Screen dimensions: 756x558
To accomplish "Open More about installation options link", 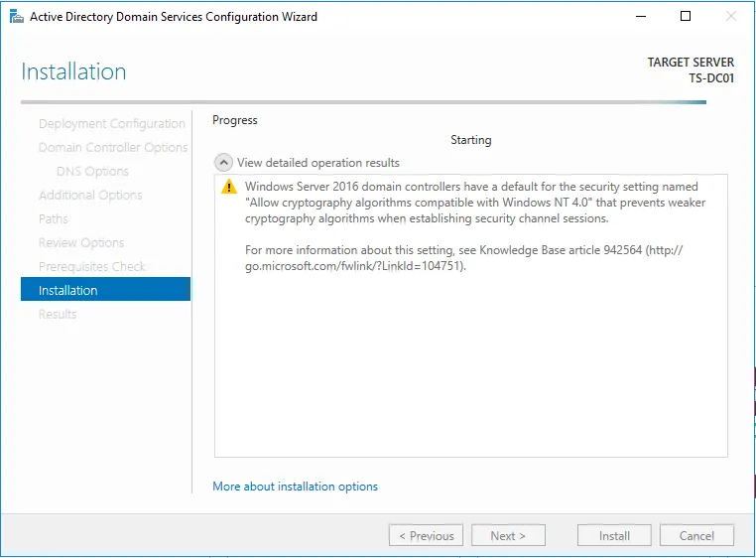I will coord(295,487).
